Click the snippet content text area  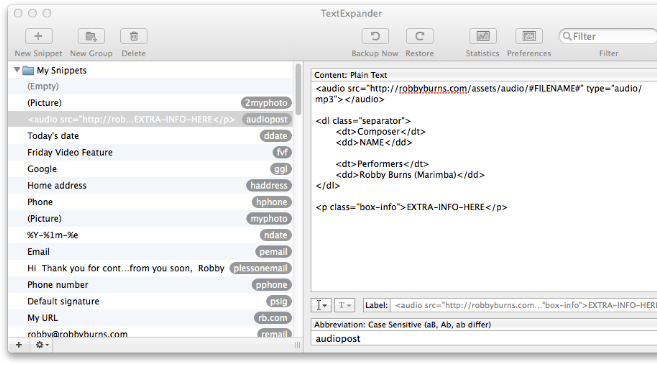[x=484, y=186]
